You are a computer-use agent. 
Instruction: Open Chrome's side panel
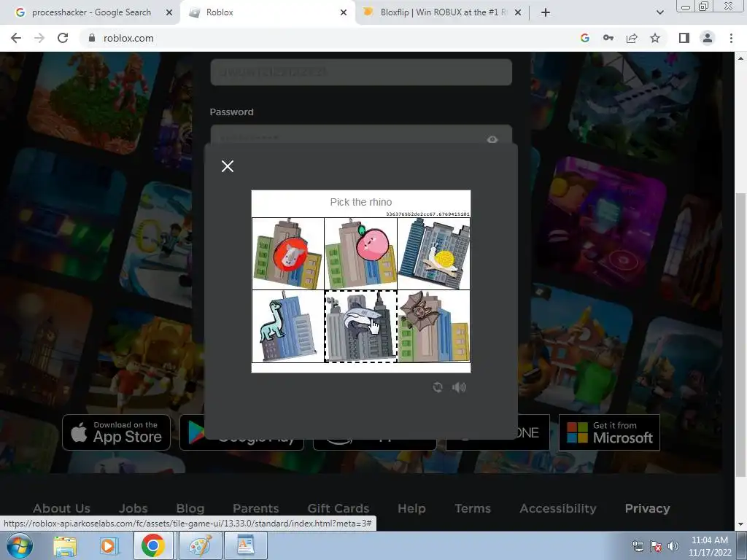click(684, 38)
